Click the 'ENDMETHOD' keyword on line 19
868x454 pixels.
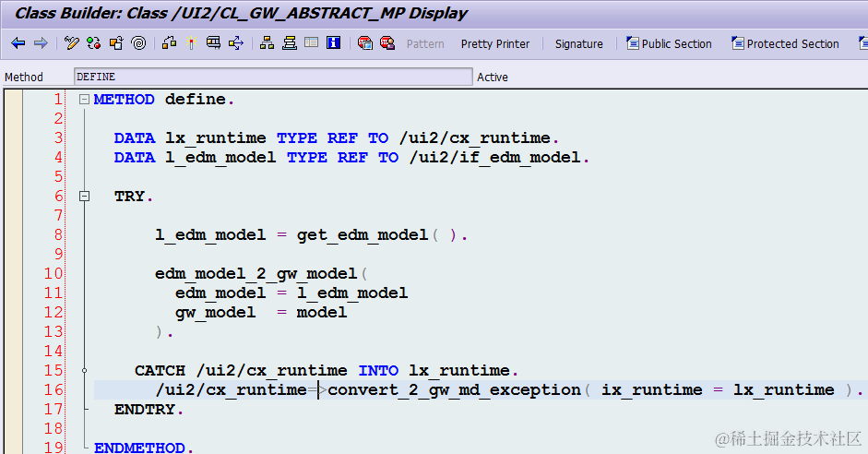coord(139,448)
